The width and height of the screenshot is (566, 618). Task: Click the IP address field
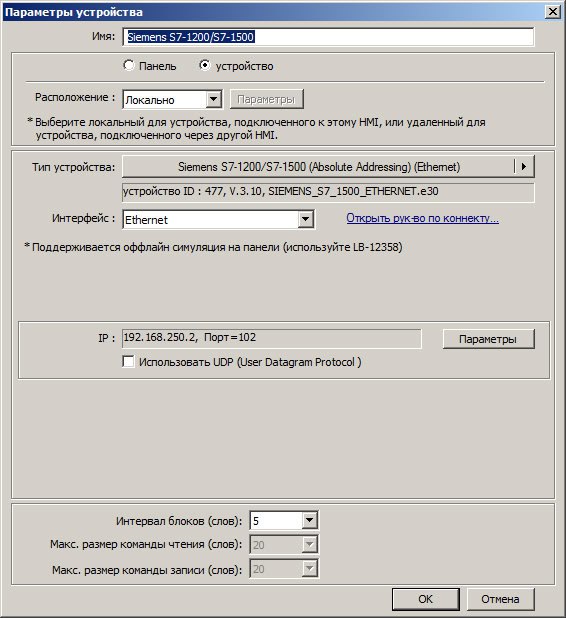272,338
